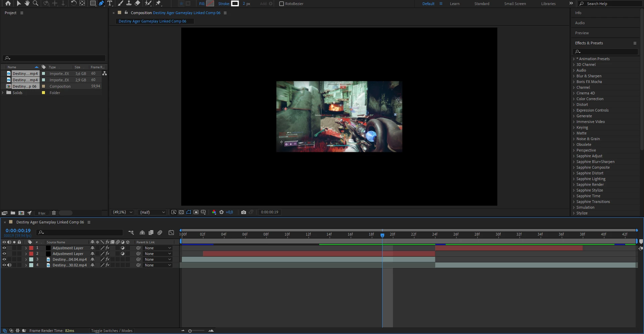644x334 pixels.
Task: Open the Composition Mini-Flowchart icon
Action: (x=131, y=233)
